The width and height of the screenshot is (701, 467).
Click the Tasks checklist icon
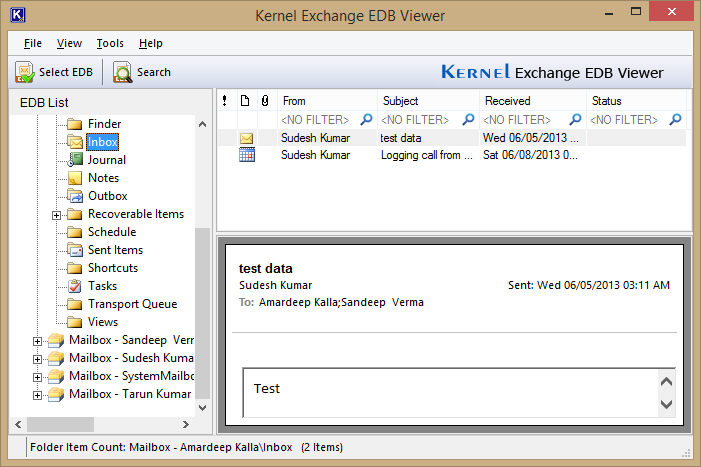[75, 286]
